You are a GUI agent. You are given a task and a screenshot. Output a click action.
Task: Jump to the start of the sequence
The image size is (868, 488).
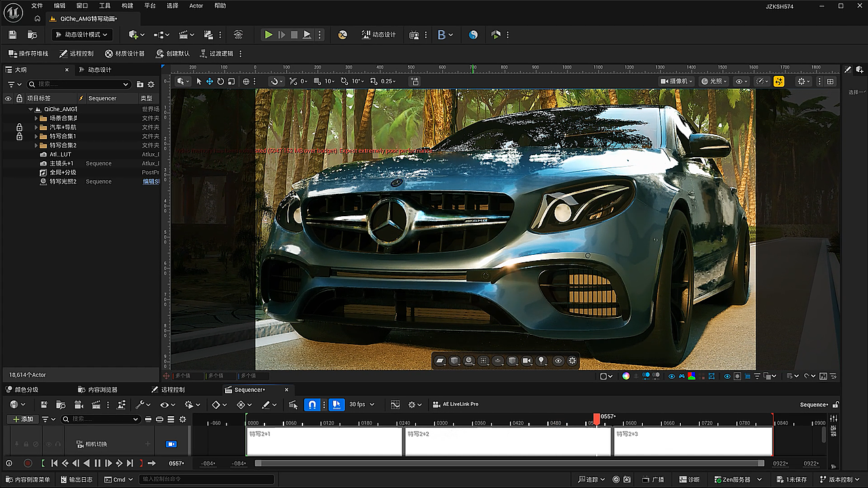(54, 464)
